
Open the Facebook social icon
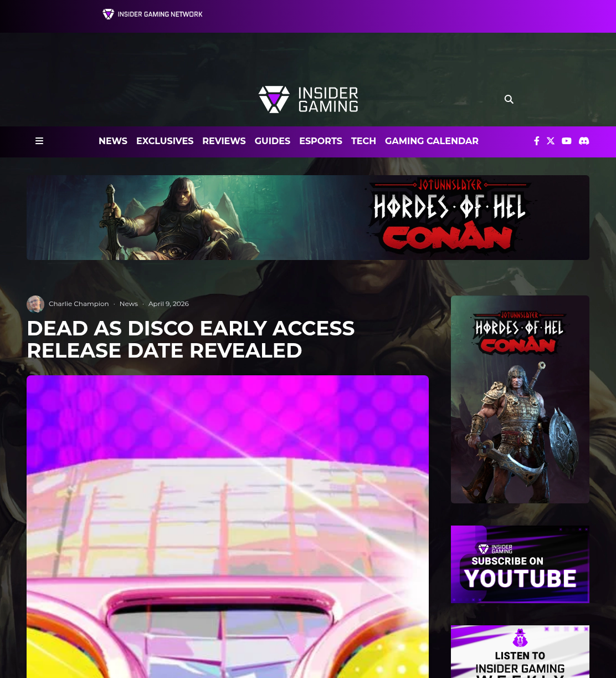(x=536, y=141)
